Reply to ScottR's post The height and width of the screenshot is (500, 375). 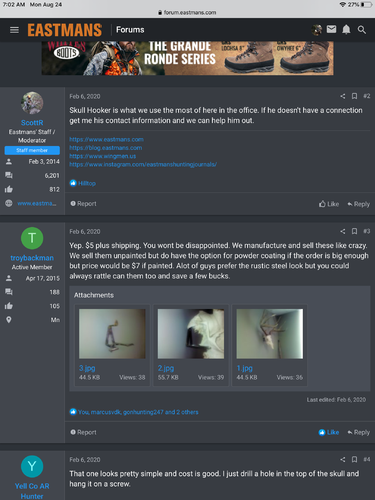(359, 204)
